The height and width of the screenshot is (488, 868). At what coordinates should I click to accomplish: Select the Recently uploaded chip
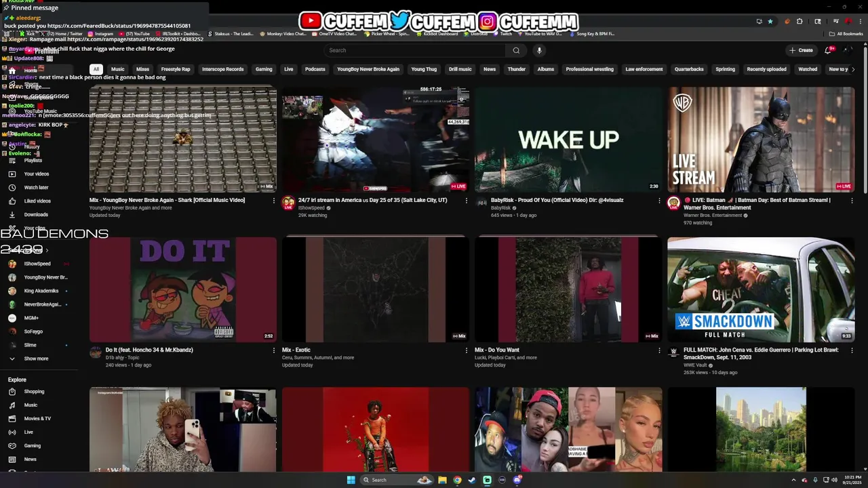[x=766, y=69]
